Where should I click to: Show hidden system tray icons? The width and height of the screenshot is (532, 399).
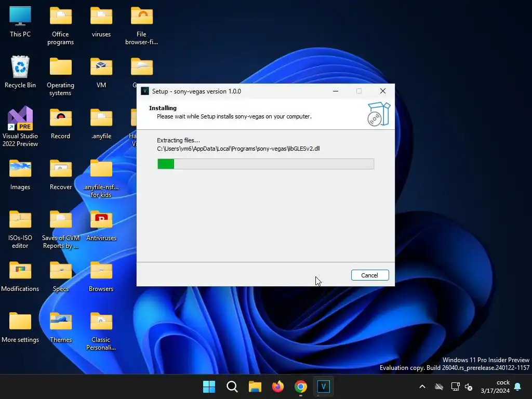pyautogui.click(x=422, y=387)
